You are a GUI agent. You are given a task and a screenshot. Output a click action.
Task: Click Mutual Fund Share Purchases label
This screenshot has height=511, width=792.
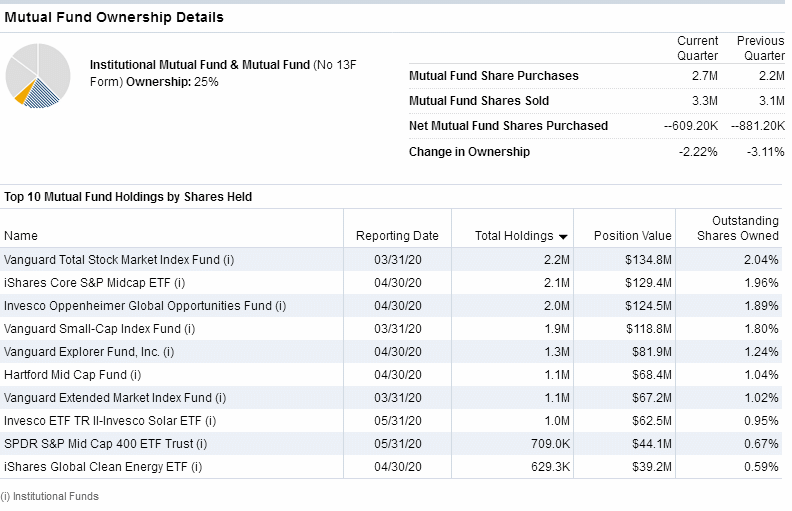[x=493, y=76]
